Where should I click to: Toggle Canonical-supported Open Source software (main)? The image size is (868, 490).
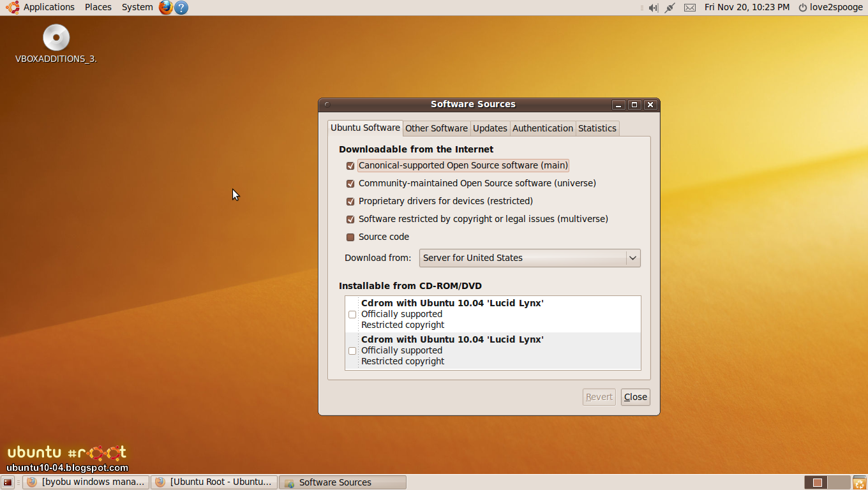(350, 166)
